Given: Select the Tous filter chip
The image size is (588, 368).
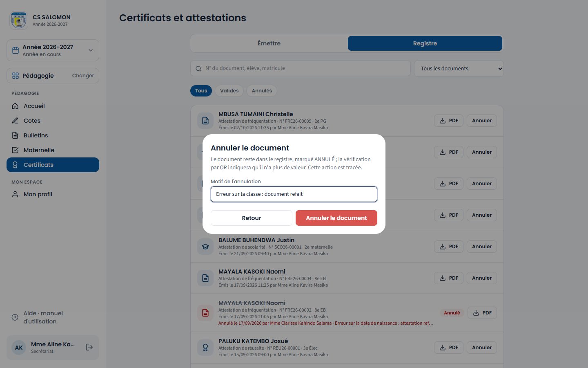Looking at the screenshot, I should (x=201, y=91).
